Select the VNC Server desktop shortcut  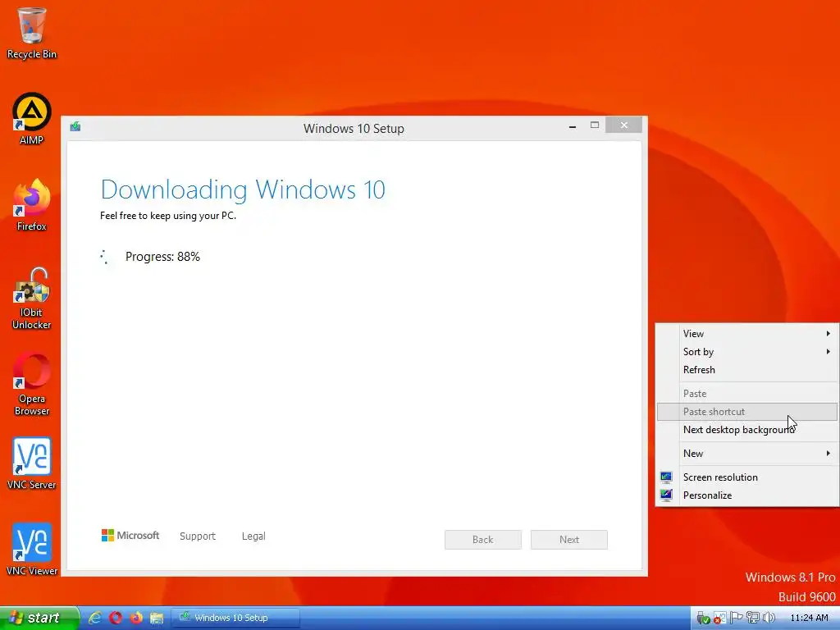click(31, 464)
